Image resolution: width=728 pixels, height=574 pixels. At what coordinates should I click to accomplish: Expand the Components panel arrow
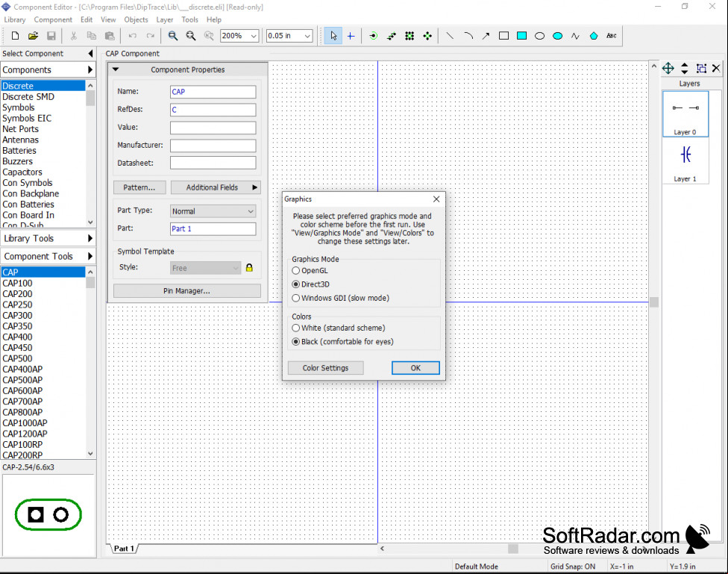pyautogui.click(x=90, y=69)
